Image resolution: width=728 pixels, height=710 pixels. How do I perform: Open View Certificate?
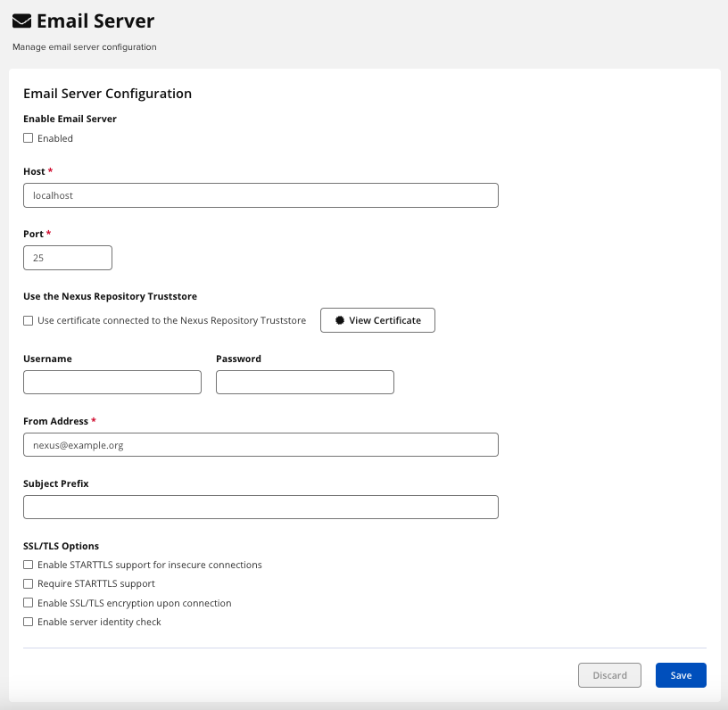(x=377, y=320)
